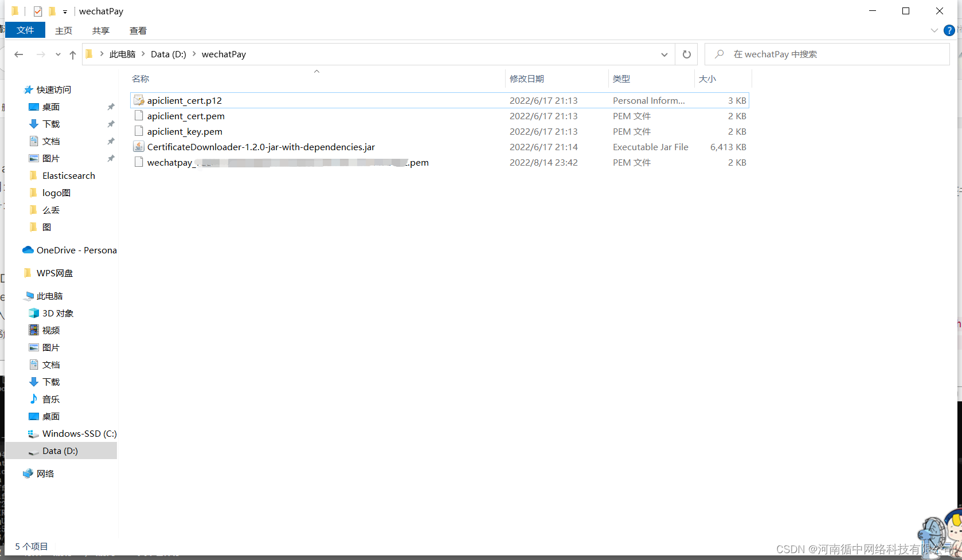Open the 文件 ribbon tab

pos(25,30)
